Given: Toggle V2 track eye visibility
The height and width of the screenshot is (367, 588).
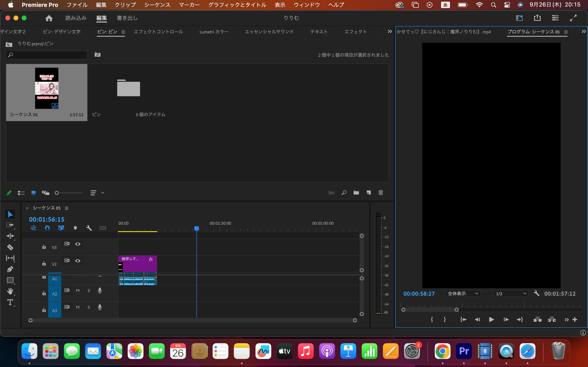Looking at the screenshot, I should pos(78,261).
